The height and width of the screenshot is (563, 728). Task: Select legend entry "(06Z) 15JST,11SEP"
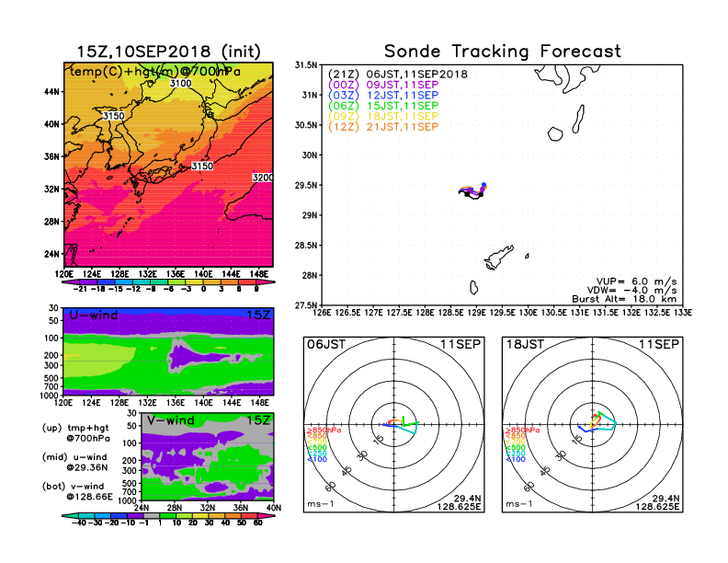(383, 106)
